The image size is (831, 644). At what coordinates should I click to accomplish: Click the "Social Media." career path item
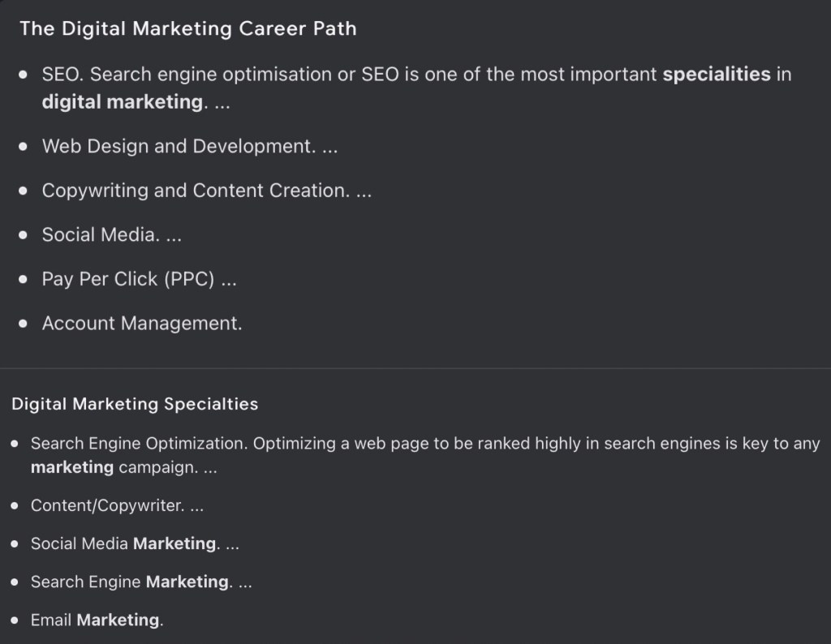(101, 235)
